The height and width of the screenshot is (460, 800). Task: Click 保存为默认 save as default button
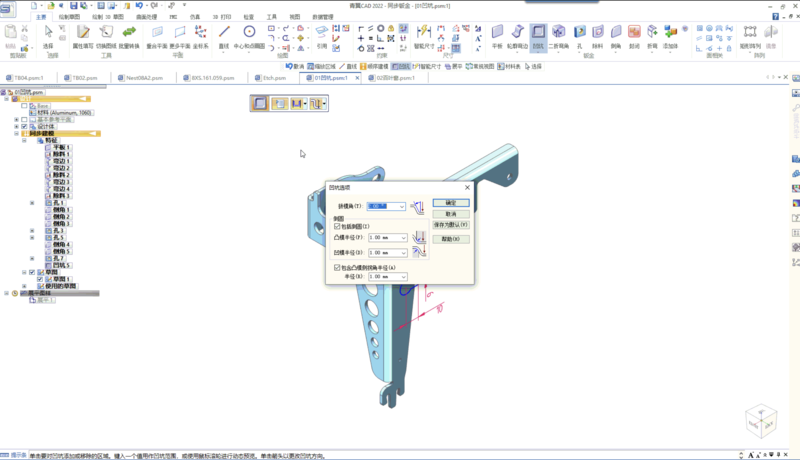pyautogui.click(x=450, y=225)
